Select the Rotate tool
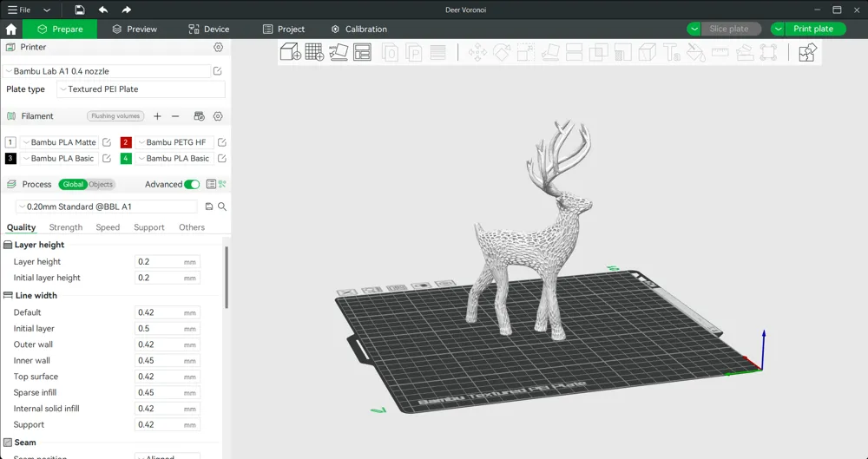This screenshot has height=459, width=868. click(x=502, y=53)
